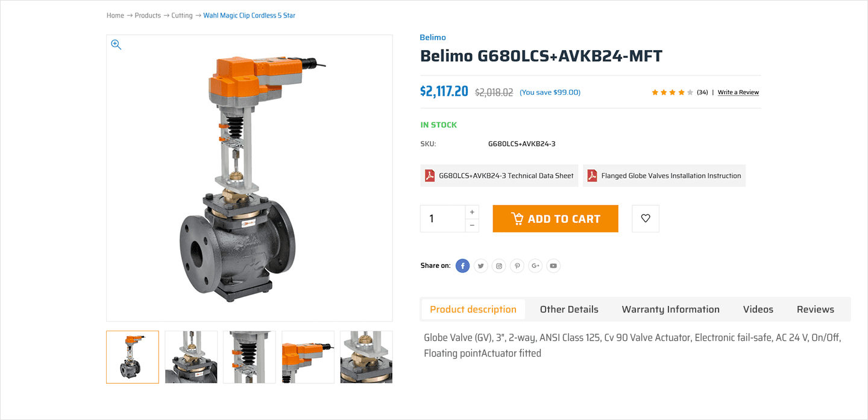Share product on Twitter

[x=480, y=266]
